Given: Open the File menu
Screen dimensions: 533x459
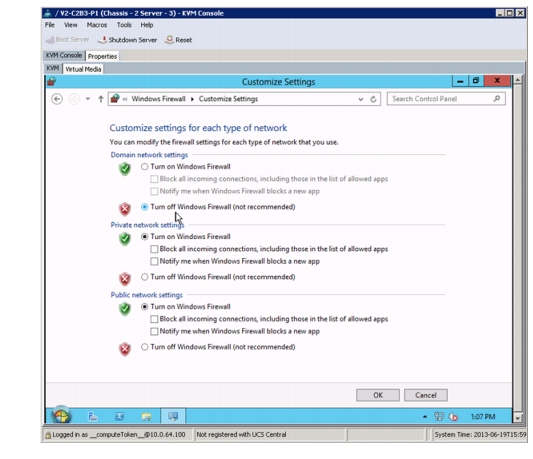Looking at the screenshot, I should [x=50, y=25].
